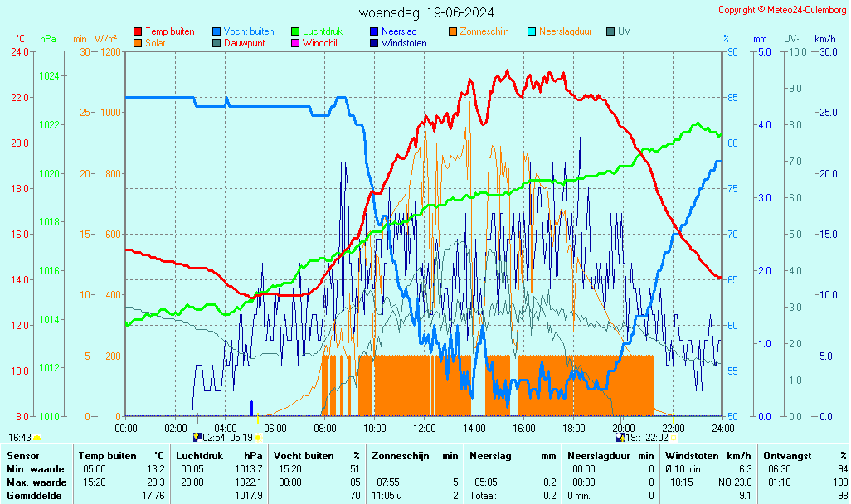Click the Solar legend label
The width and height of the screenshot is (851, 504).
[x=155, y=43]
